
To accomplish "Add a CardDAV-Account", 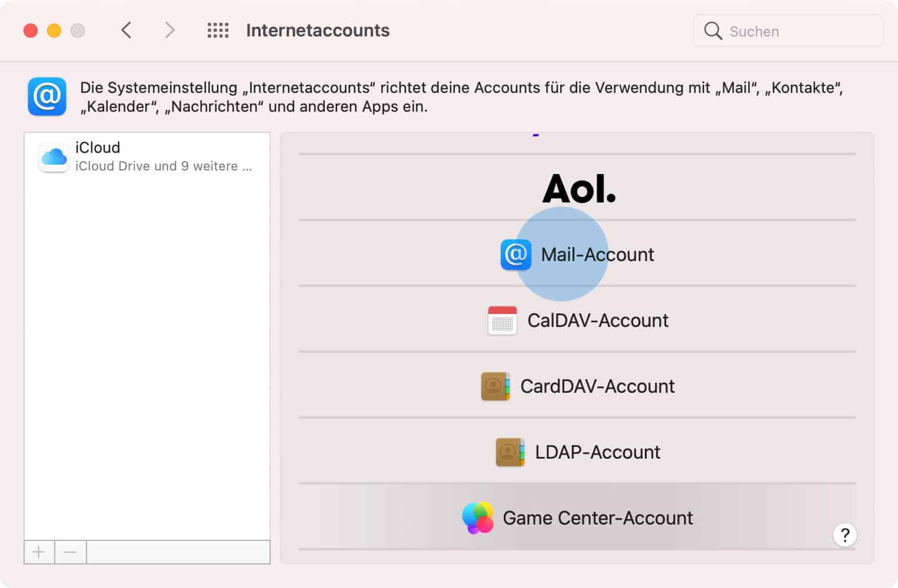I will [x=577, y=386].
